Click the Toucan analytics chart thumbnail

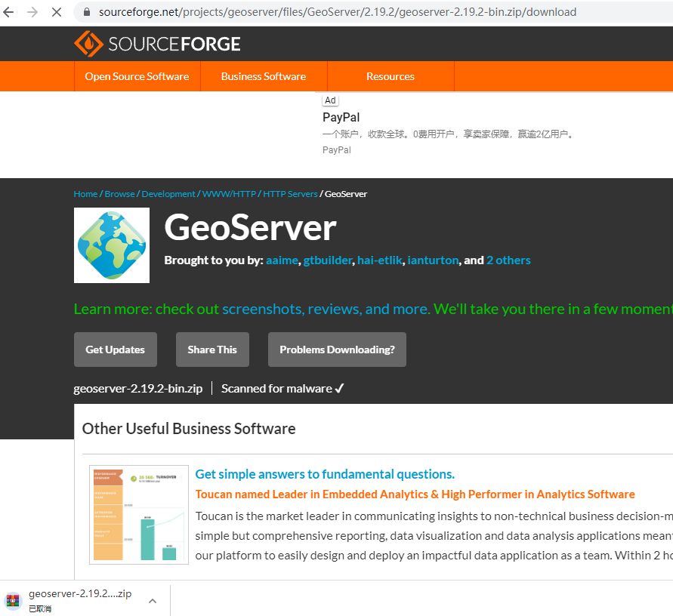[x=138, y=514]
